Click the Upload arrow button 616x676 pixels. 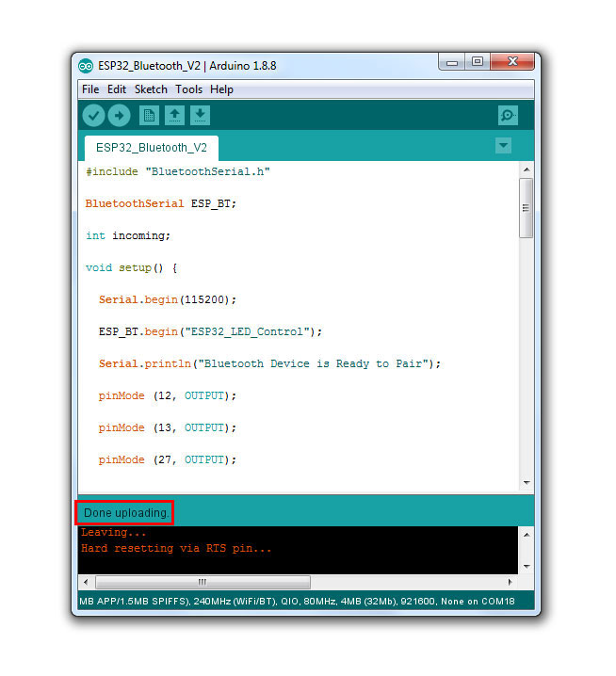pyautogui.click(x=119, y=116)
